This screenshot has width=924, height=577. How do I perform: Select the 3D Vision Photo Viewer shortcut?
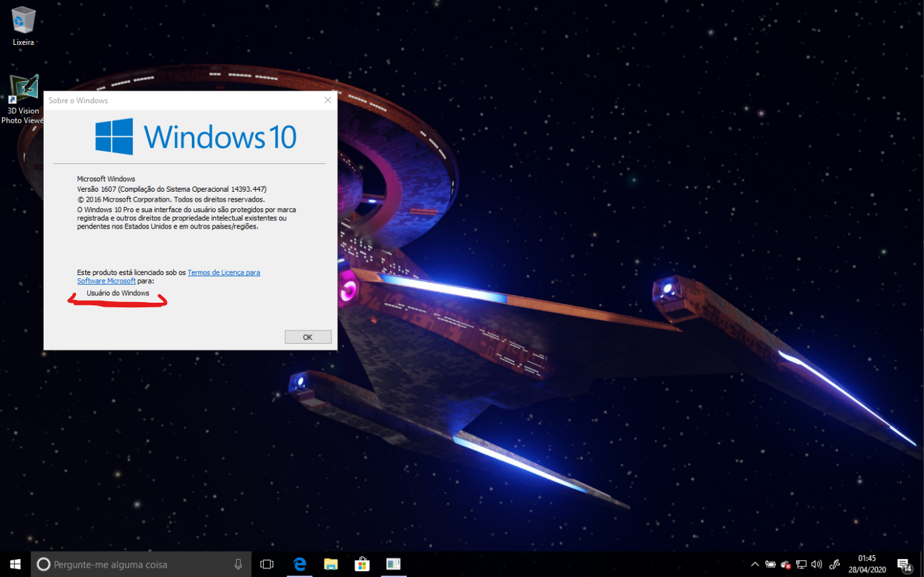coord(23,99)
